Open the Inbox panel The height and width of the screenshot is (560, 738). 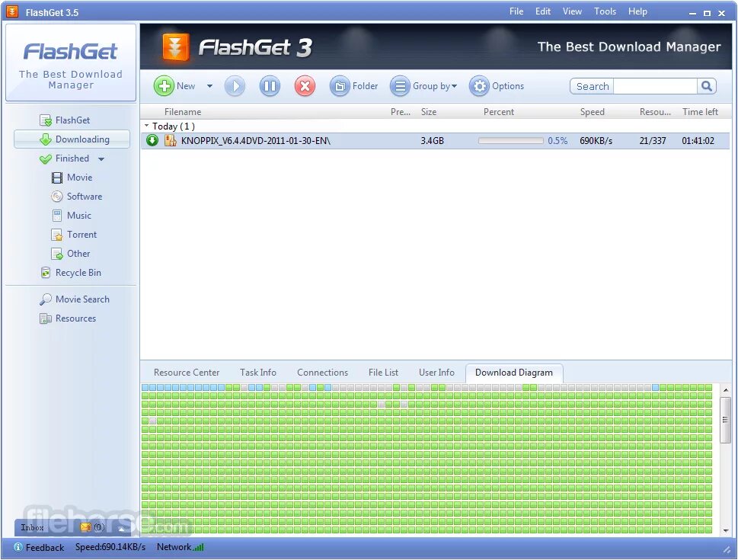coord(31,527)
